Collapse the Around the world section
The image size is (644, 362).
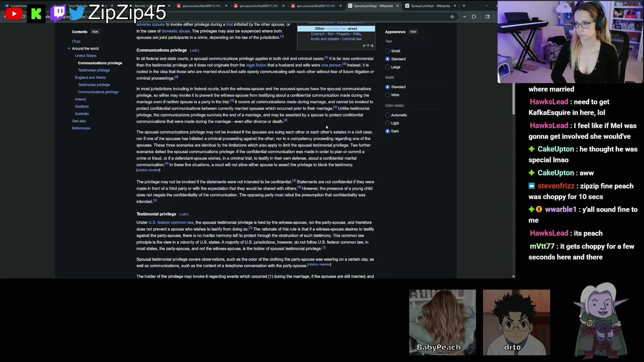coord(69,48)
